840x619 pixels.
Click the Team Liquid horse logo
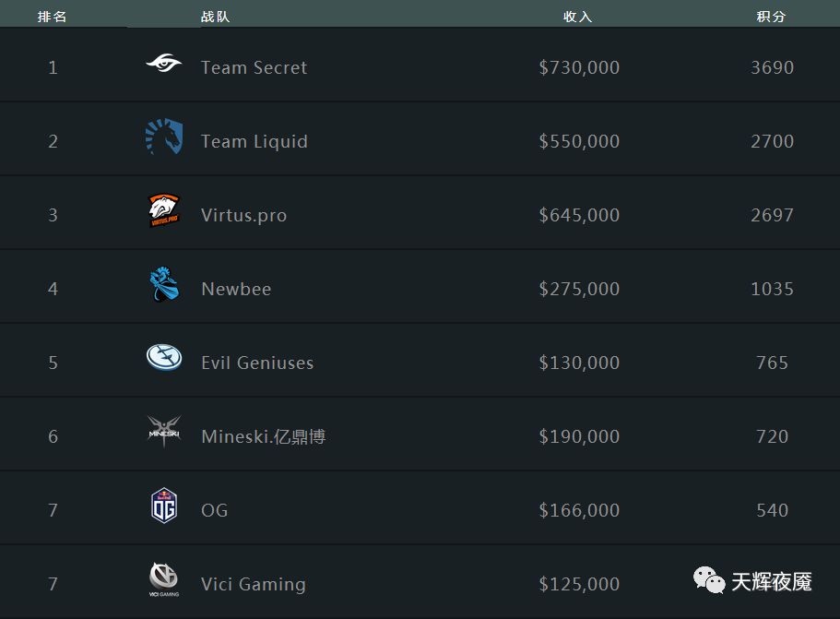164,137
